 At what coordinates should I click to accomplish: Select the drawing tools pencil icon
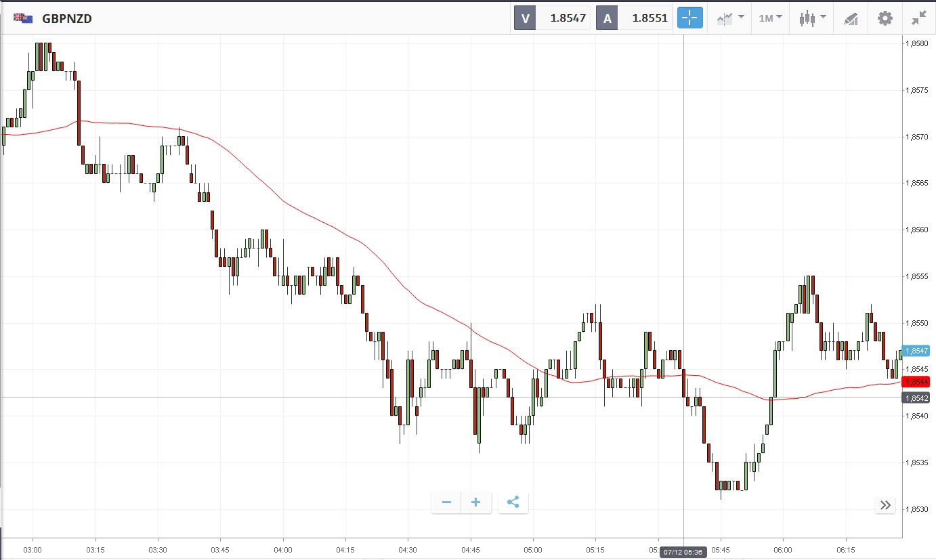coord(851,18)
